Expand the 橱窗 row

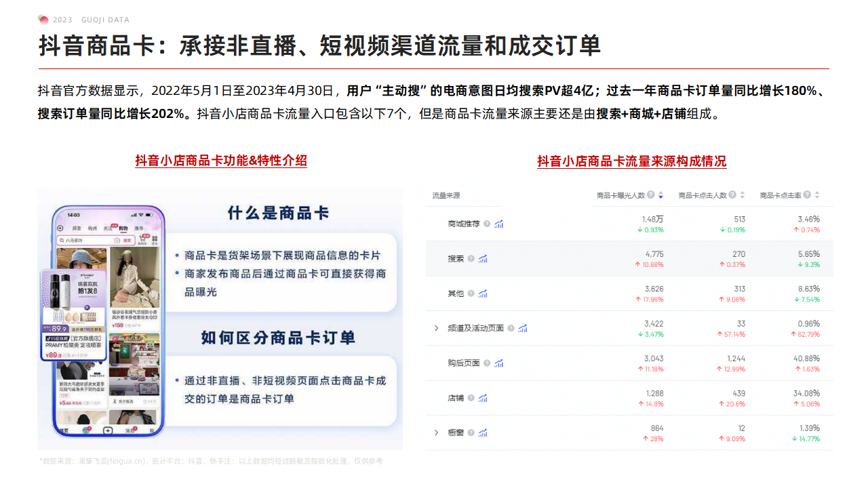click(437, 432)
